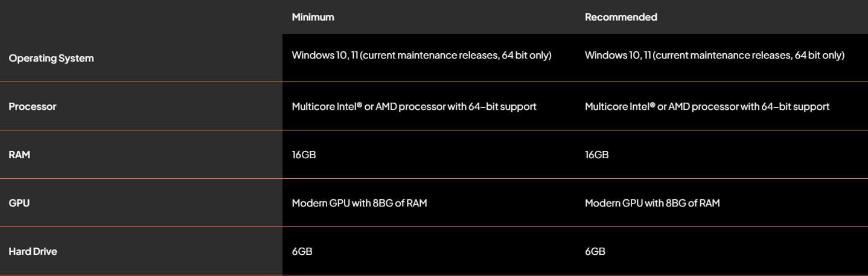This screenshot has width=868, height=276.
Task: Select the 16GB value under Recommended
Action: coord(596,155)
